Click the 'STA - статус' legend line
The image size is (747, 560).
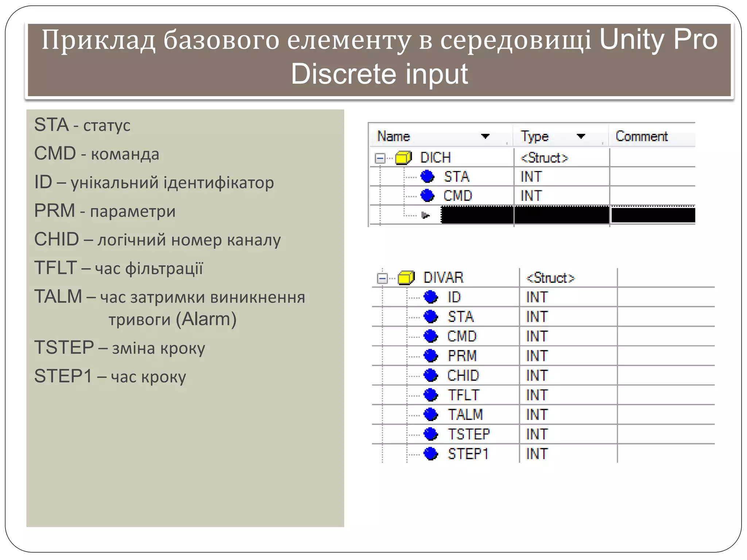pos(82,125)
